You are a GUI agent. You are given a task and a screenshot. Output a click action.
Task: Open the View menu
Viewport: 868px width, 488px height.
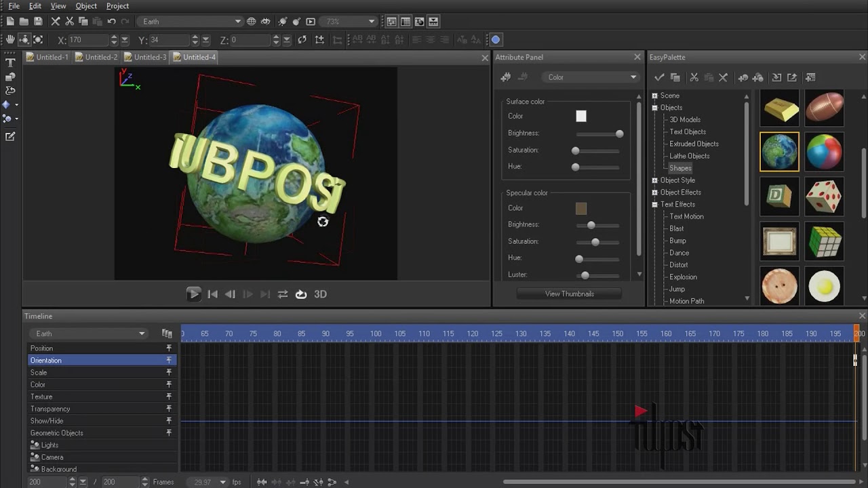[x=58, y=6]
